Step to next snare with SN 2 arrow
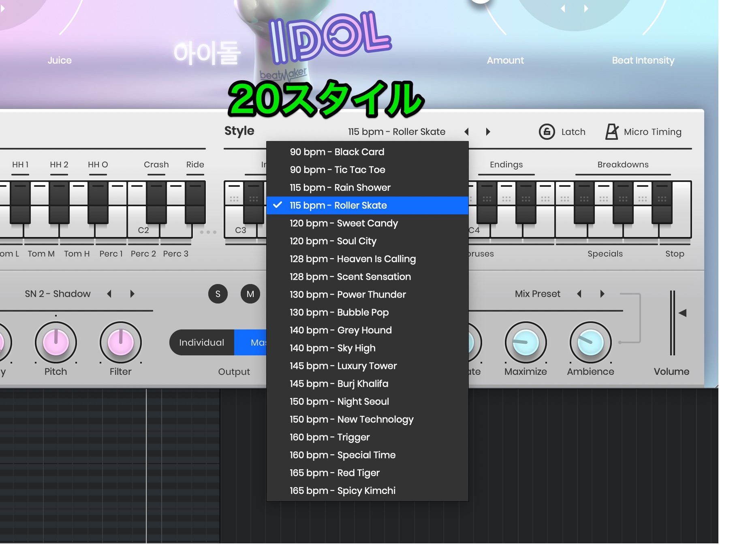Screen dimensions: 735x560 tap(132, 294)
